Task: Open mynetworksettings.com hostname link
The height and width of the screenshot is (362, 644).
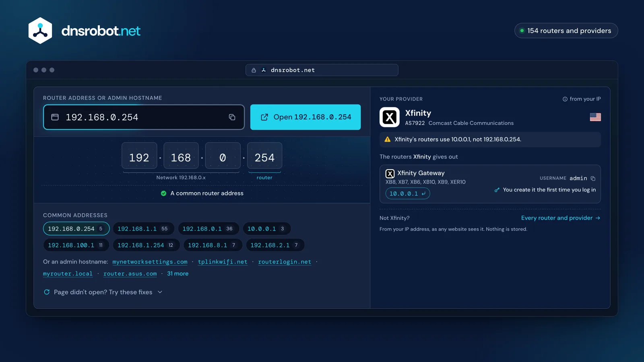Action: (150, 262)
